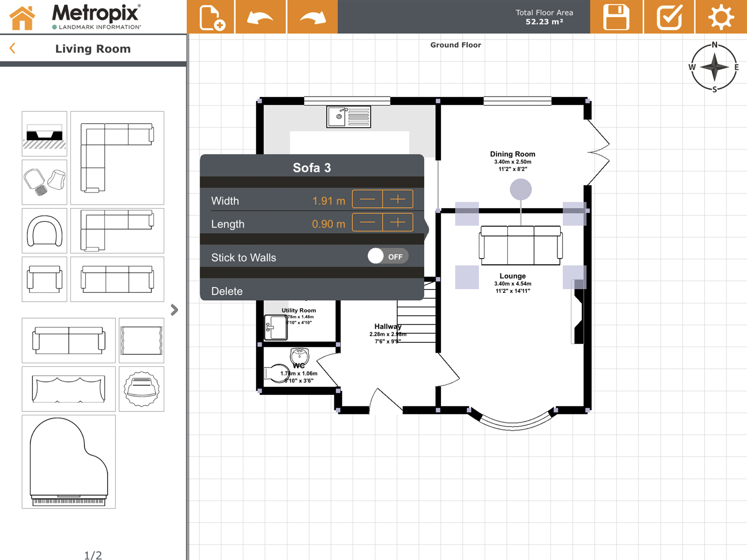Increase Sofa 3 width
Screen dimensions: 747x560
[398, 199]
